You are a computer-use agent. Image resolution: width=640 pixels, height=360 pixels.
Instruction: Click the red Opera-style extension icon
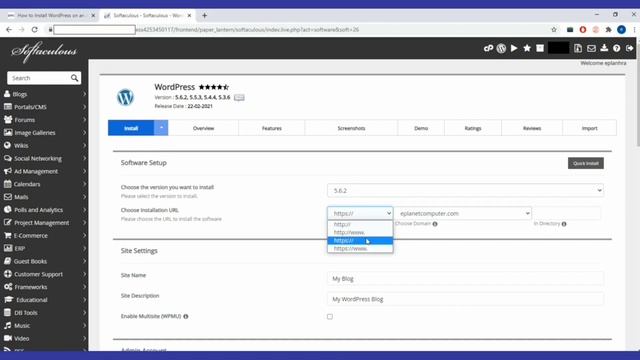point(583,29)
